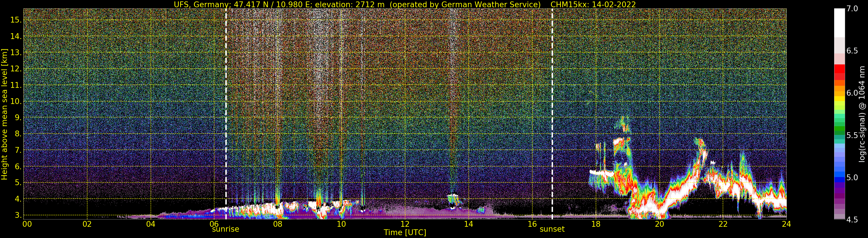
Task: Click the '7.' height axis tick label
Action: click(x=18, y=150)
